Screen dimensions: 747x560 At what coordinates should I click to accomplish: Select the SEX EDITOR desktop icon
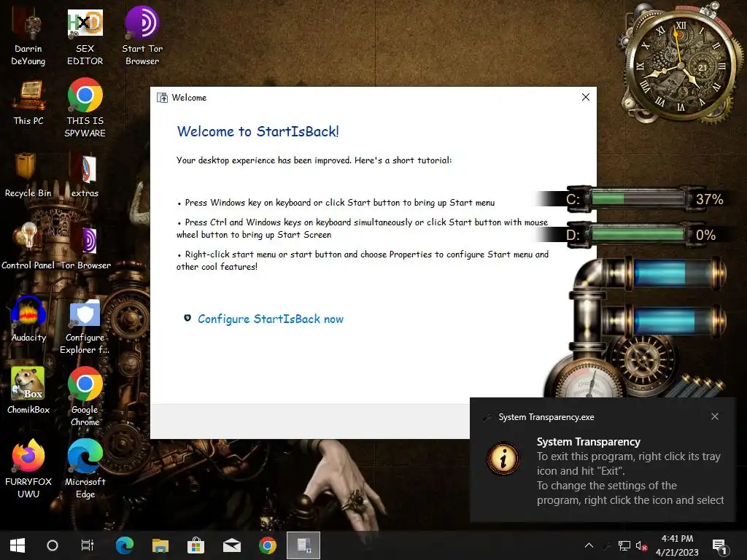click(85, 38)
